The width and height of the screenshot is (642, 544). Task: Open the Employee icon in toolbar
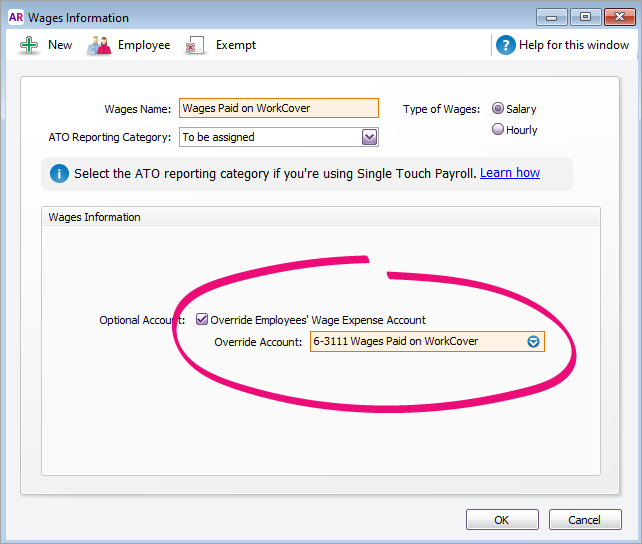point(99,45)
